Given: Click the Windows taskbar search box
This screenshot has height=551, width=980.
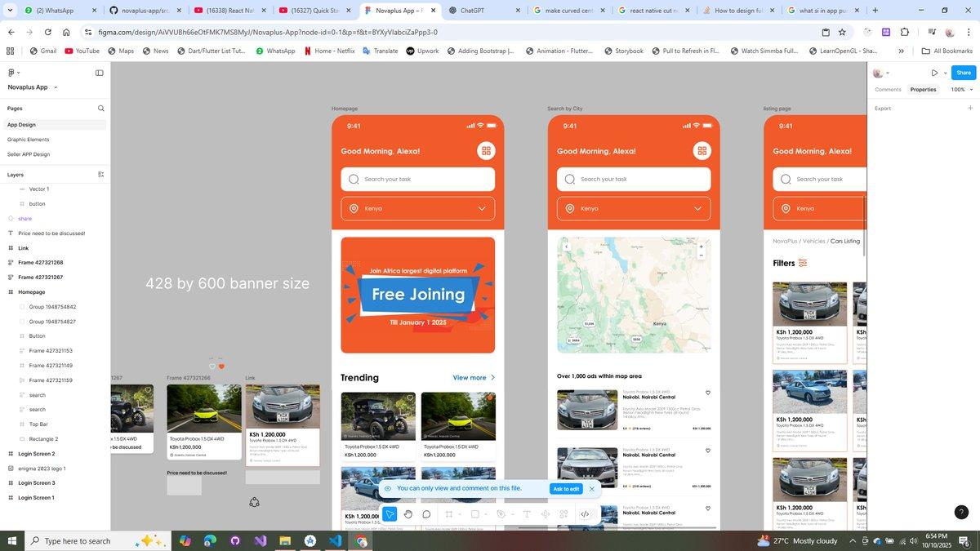Looking at the screenshot, I should 100,540.
